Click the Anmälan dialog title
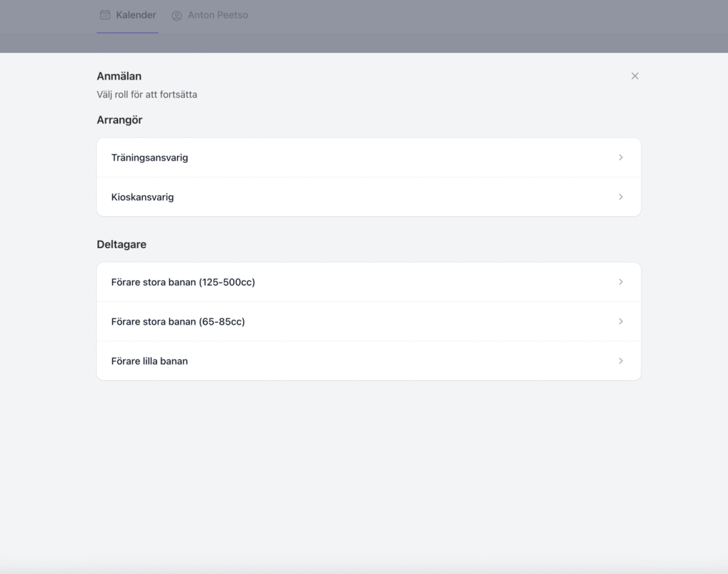The height and width of the screenshot is (574, 728). point(119,76)
